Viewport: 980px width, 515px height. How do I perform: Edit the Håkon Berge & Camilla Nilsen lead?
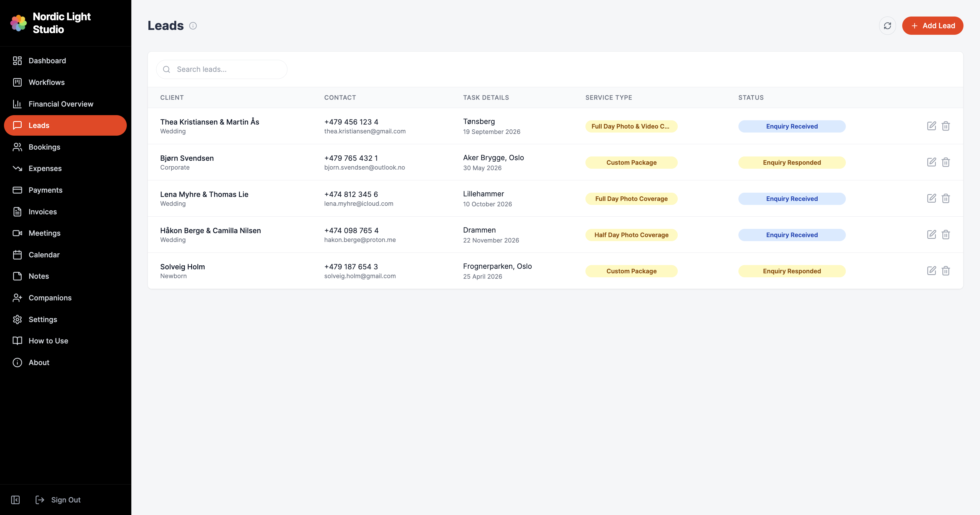tap(932, 235)
